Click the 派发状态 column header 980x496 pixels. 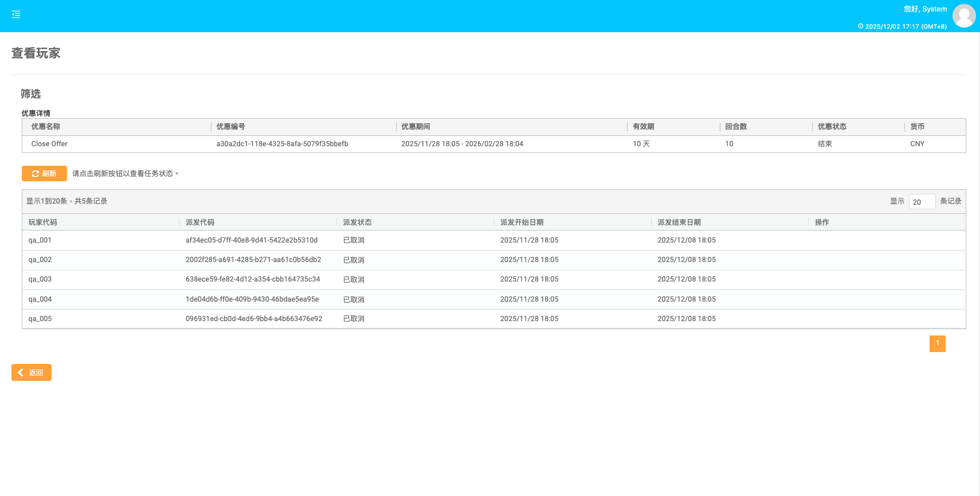357,222
